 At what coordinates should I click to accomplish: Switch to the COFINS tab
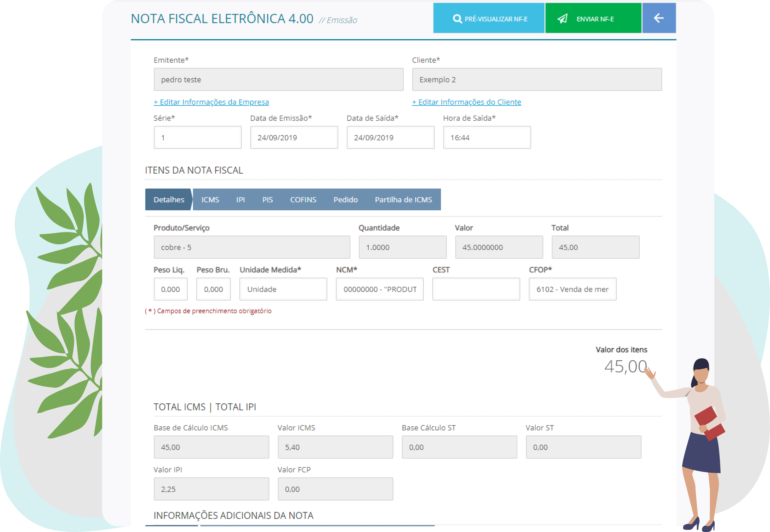[303, 199]
